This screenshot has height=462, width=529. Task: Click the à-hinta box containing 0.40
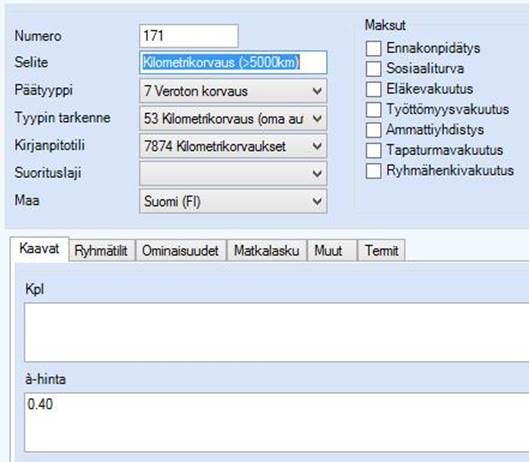coord(277,423)
